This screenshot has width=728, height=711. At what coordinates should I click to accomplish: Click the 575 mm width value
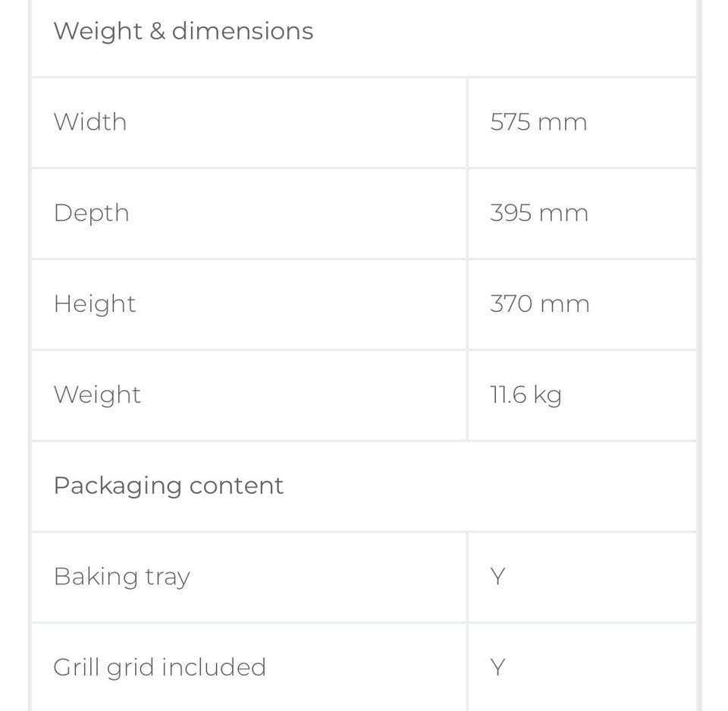[x=538, y=122]
